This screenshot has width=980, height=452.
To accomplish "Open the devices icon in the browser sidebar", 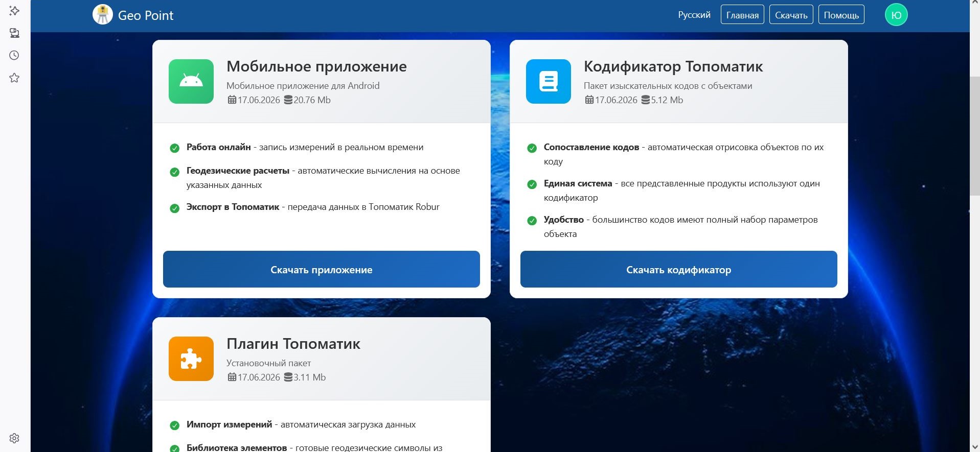I will 14,33.
